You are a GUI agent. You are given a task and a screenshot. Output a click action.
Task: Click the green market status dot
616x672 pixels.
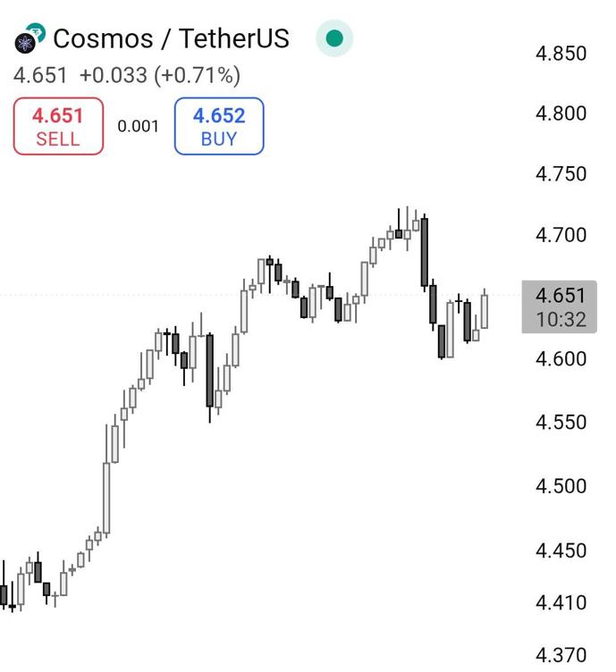click(334, 38)
